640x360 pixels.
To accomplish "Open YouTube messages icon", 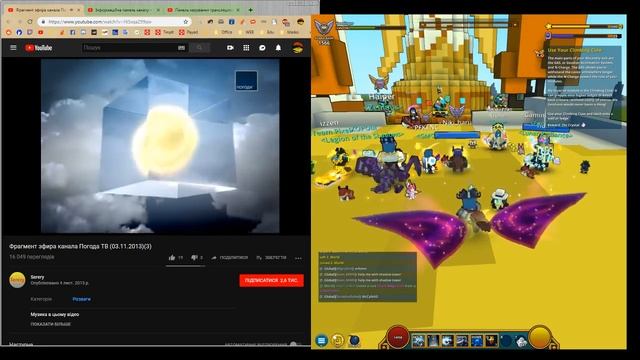I will pyautogui.click(x=262, y=48).
